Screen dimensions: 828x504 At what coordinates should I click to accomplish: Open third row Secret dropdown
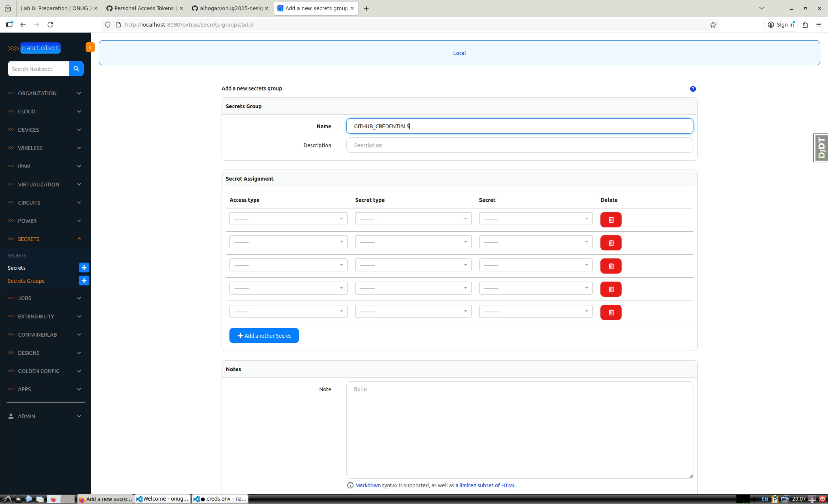[x=536, y=265]
